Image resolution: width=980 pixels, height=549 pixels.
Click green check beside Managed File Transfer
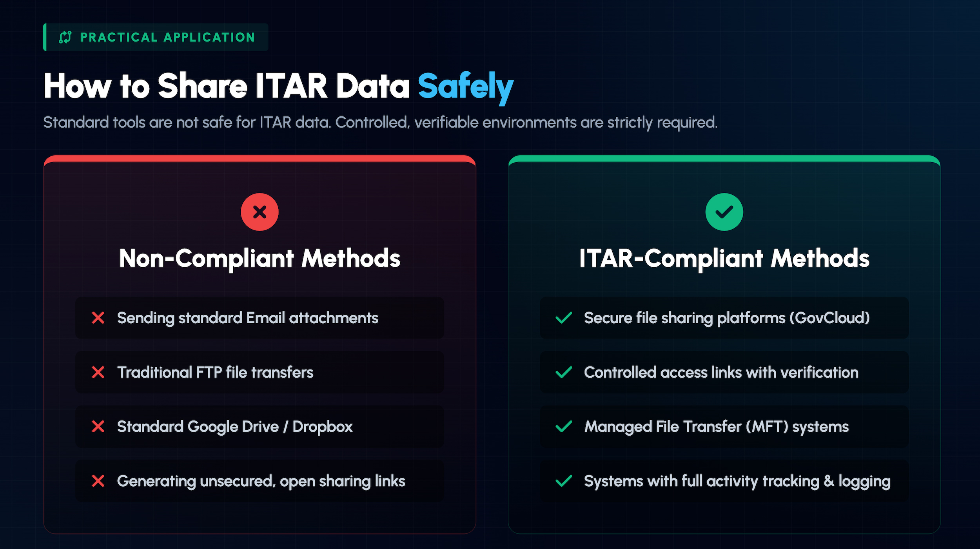(x=564, y=426)
